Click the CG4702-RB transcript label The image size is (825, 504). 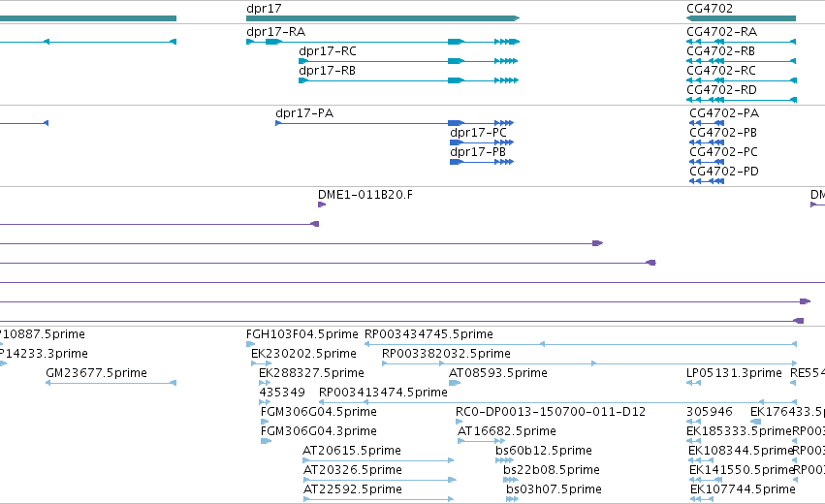[721, 51]
